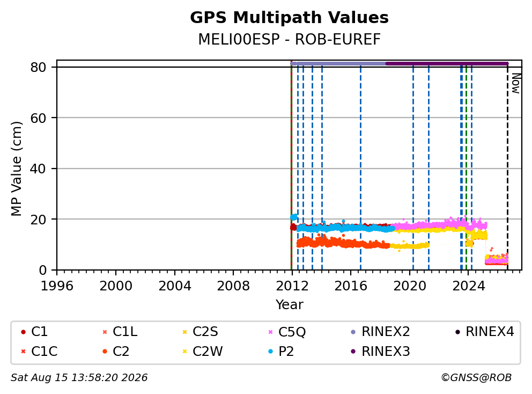Screen dimensions: 532x394
Task: Click the C1 dark red legend marker
Action: pos(23,332)
